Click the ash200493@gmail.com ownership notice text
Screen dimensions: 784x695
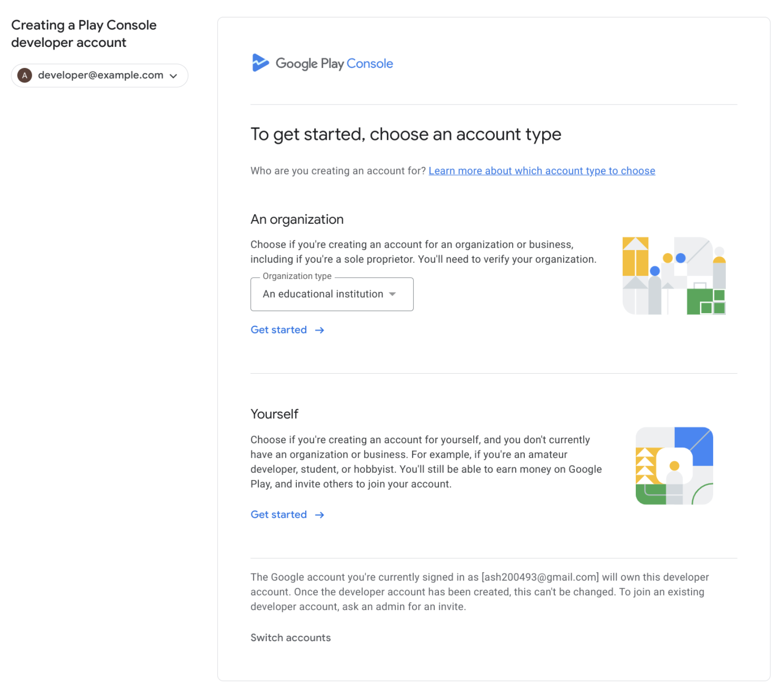[480, 592]
